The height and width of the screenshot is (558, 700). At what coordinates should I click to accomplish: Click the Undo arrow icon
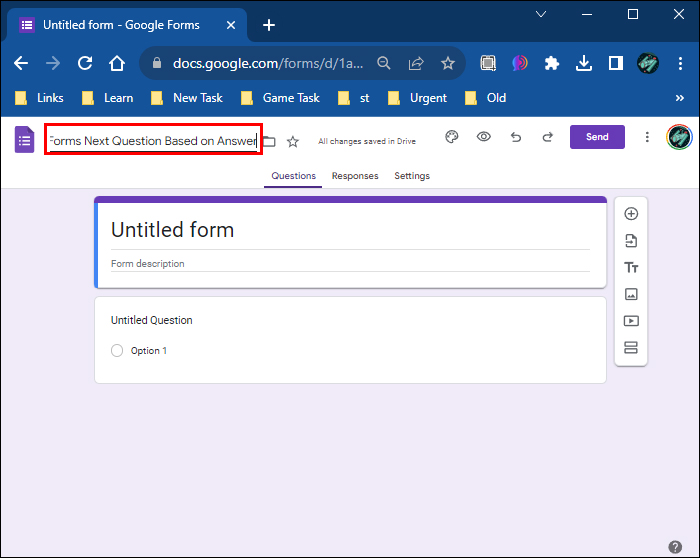pyautogui.click(x=516, y=137)
